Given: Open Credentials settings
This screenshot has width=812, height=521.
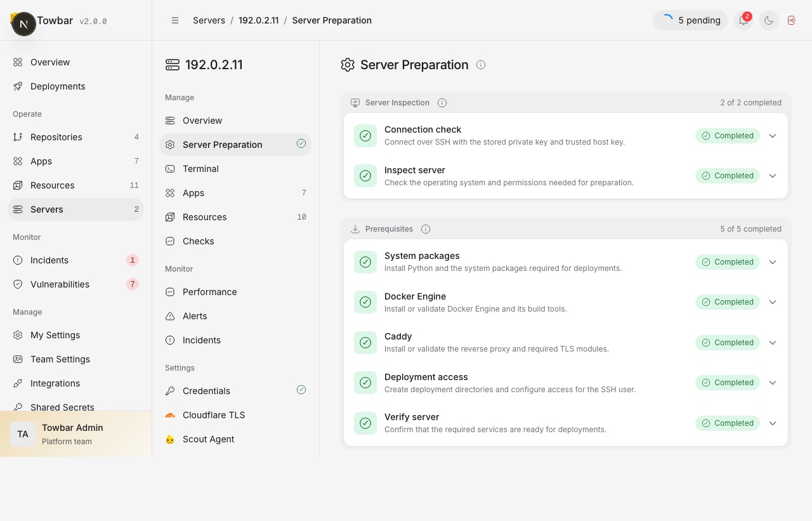Looking at the screenshot, I should point(235,391).
